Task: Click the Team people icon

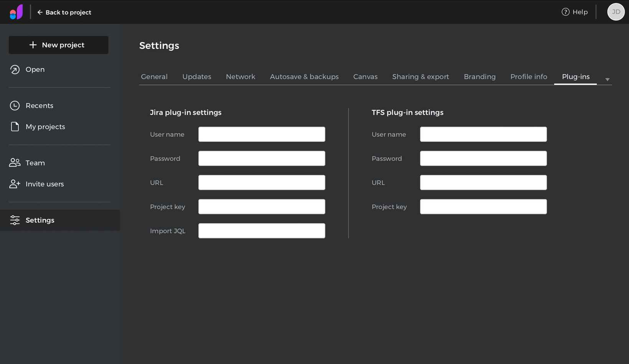Action: (15, 163)
